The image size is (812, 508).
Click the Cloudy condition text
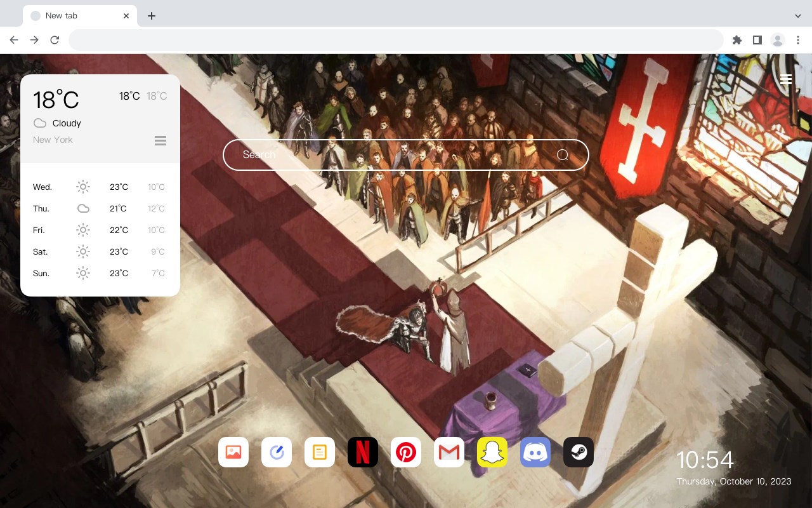click(67, 123)
